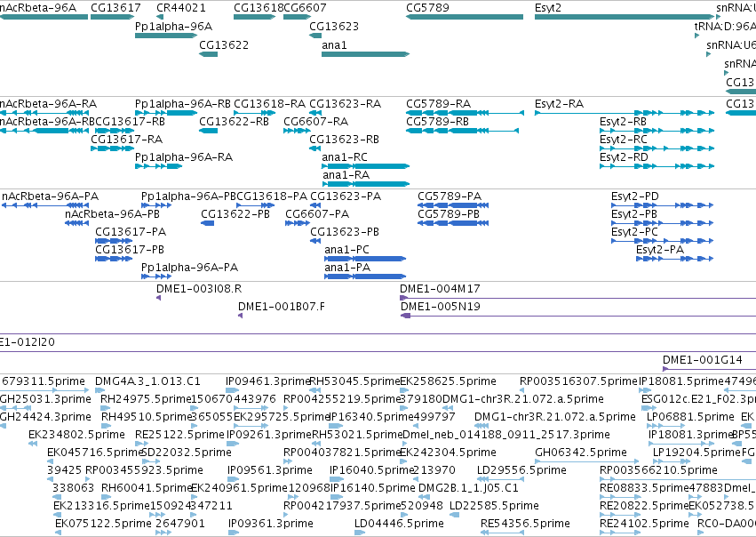Click the Esyt2-PA protein label
The image size is (756, 537).
tap(660, 250)
